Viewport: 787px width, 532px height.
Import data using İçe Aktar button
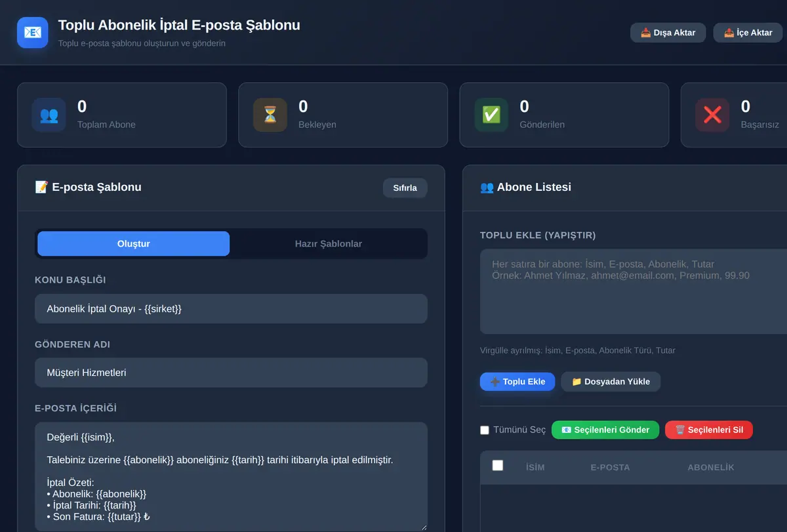[748, 33]
